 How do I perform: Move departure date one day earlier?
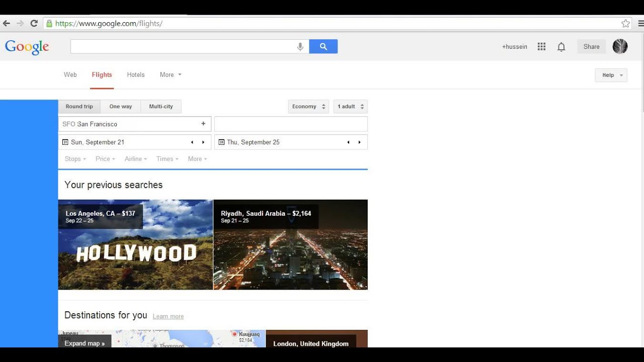[192, 142]
